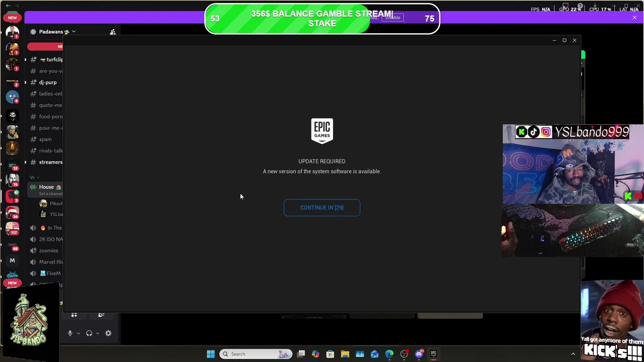Switch to OBS Studio on the taskbar
The image size is (644, 362).
coord(404,354)
